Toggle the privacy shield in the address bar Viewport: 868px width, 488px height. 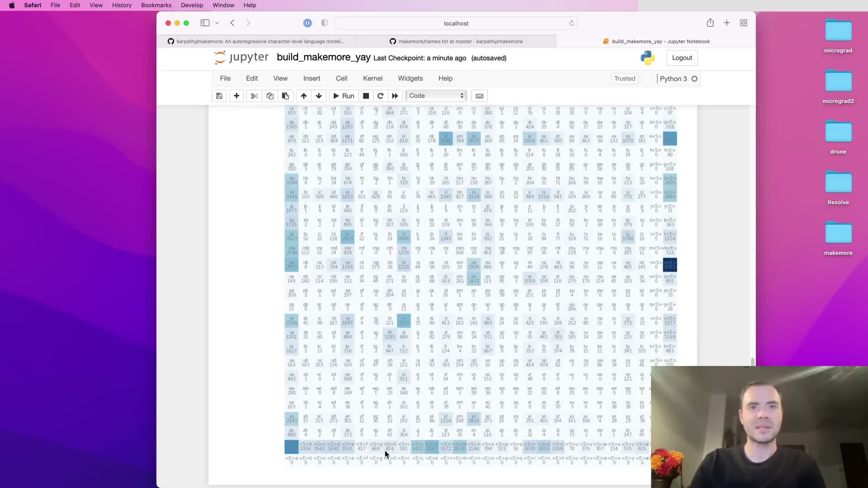324,23
